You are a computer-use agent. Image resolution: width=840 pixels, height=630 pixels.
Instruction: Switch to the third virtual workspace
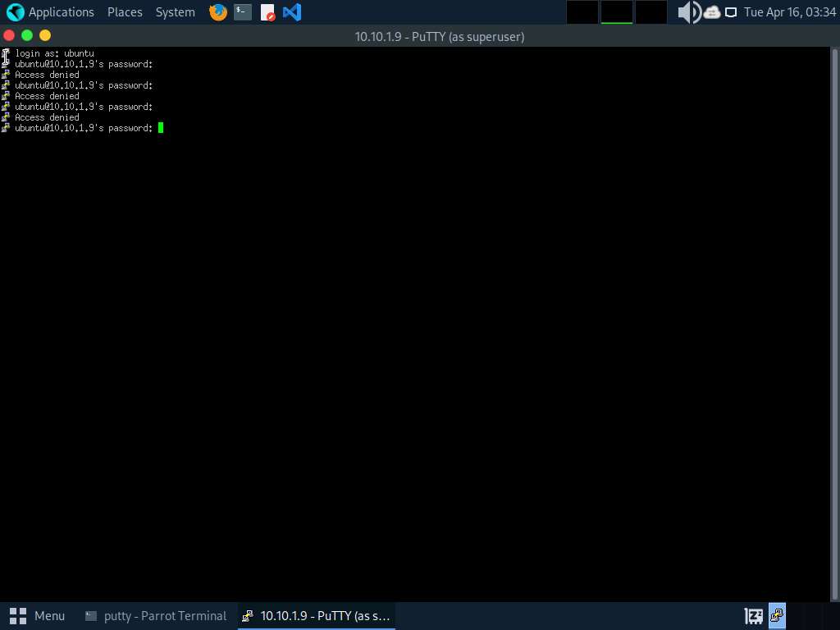pos(651,11)
